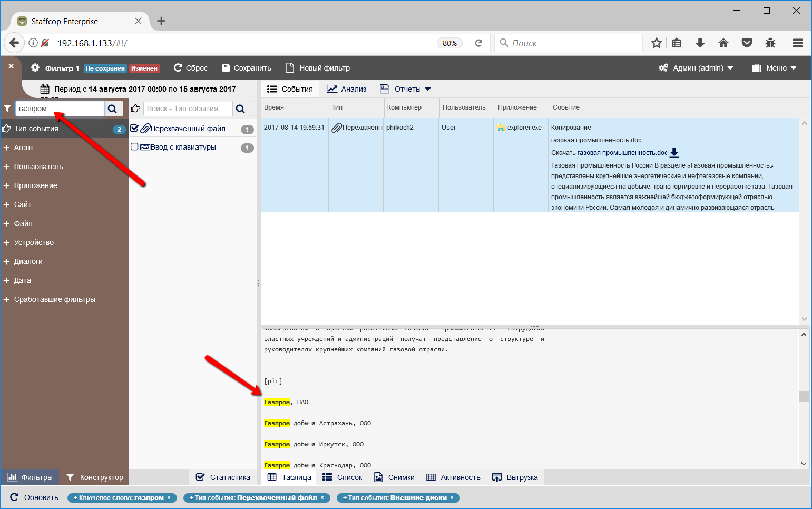Enable the Ввод с клавиатуры checkbox
Image resolution: width=812 pixels, height=509 pixels.
[x=134, y=147]
